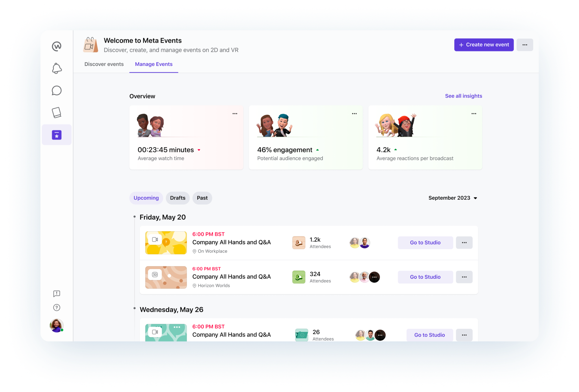Click Company All Hands title on Workplace event
Viewport: 579px width, 392px height.
point(232,242)
